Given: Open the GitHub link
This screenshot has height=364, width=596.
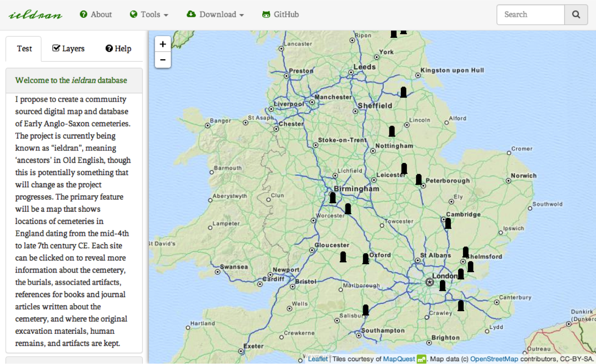Looking at the screenshot, I should pos(281,14).
